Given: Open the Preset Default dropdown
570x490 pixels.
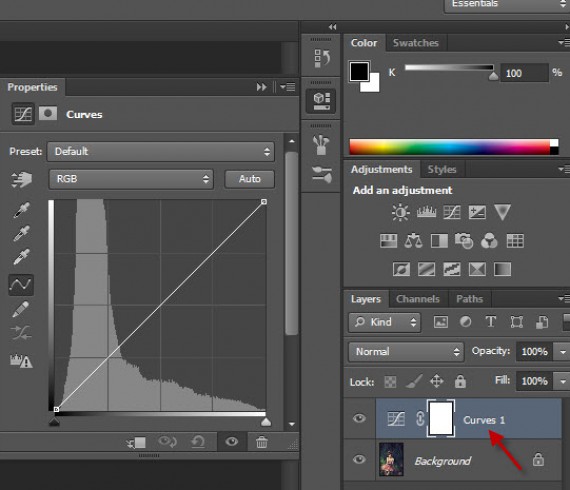Looking at the screenshot, I should coord(161,152).
